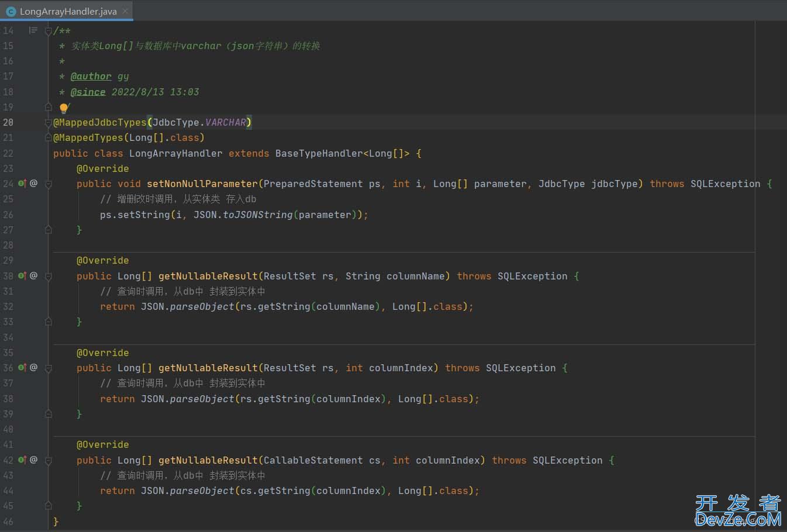Click BaseTypeHandler in class declaration
Screen dimensions: 787x532
coord(319,153)
